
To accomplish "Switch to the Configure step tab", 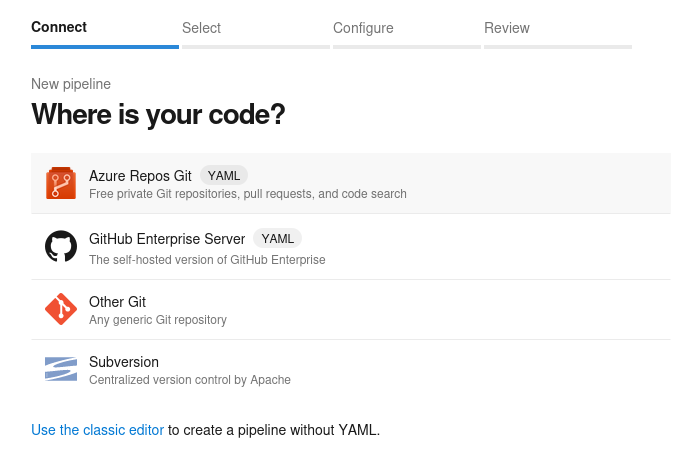I will pyautogui.click(x=363, y=28).
